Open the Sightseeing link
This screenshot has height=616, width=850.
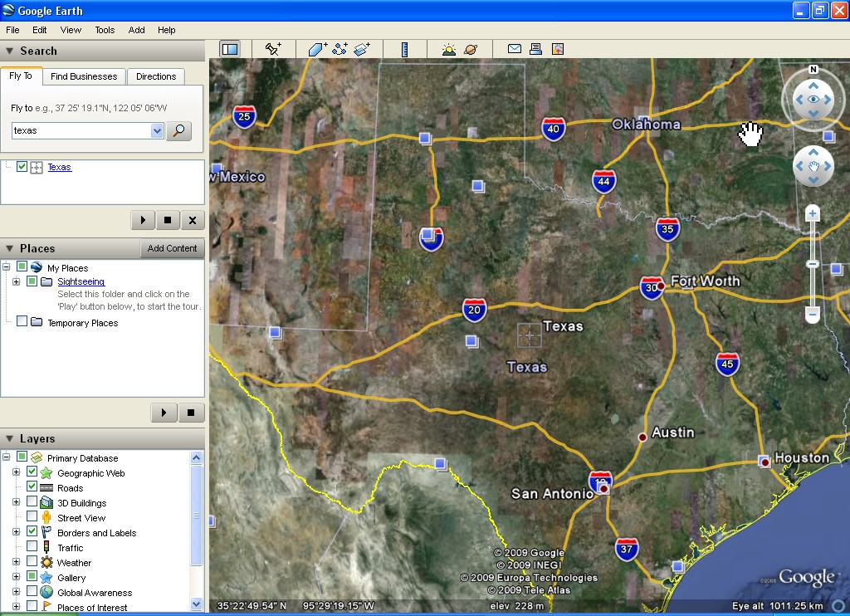[x=81, y=281]
